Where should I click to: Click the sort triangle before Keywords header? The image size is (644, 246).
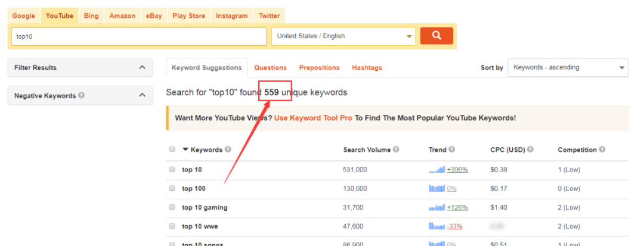click(x=185, y=150)
